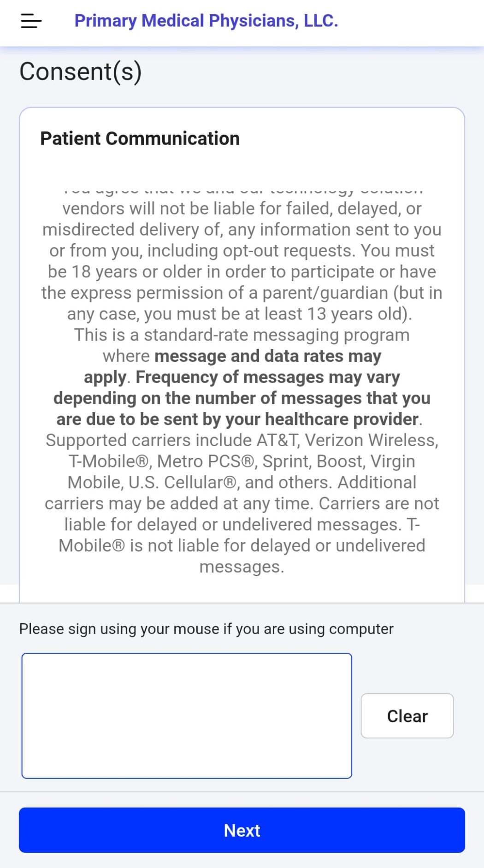Click the final "messages." word in the consent

pyautogui.click(x=242, y=567)
